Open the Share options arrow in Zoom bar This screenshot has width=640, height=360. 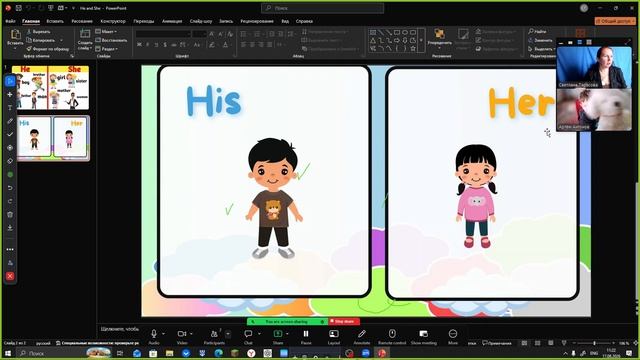click(287, 333)
